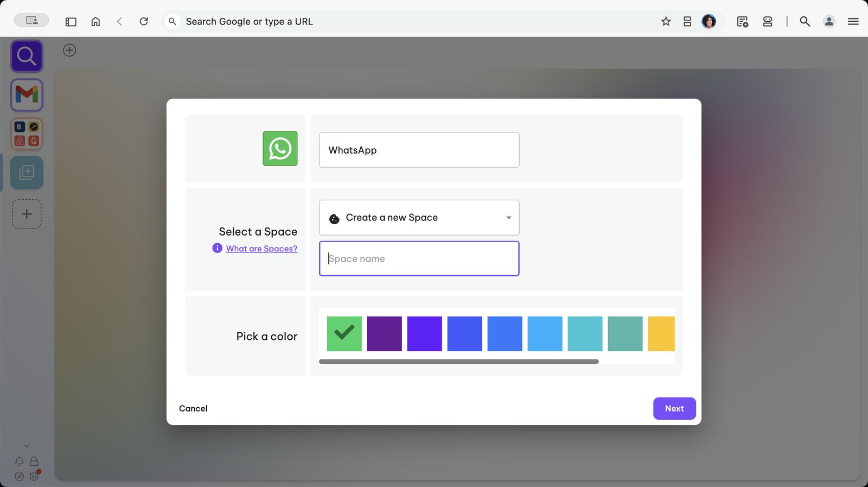The height and width of the screenshot is (487, 868).
Task: Click the add collection icon in sidebar
Action: pyautogui.click(x=27, y=173)
